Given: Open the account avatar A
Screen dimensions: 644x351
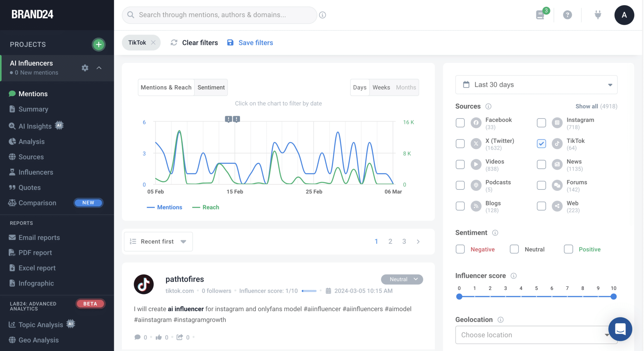Looking at the screenshot, I should (x=624, y=15).
